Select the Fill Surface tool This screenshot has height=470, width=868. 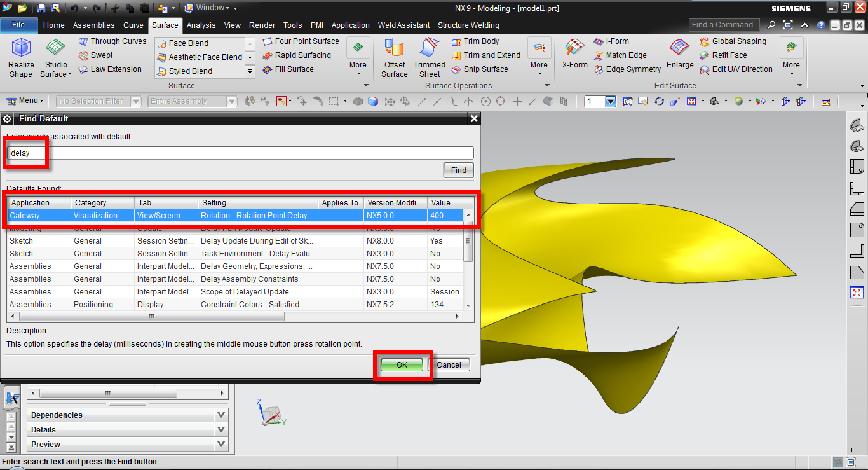click(288, 69)
